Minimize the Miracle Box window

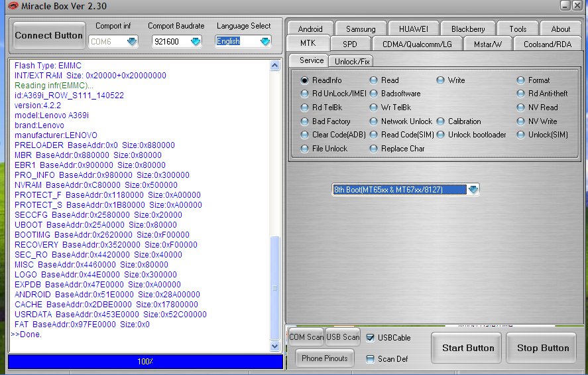(565, 5)
